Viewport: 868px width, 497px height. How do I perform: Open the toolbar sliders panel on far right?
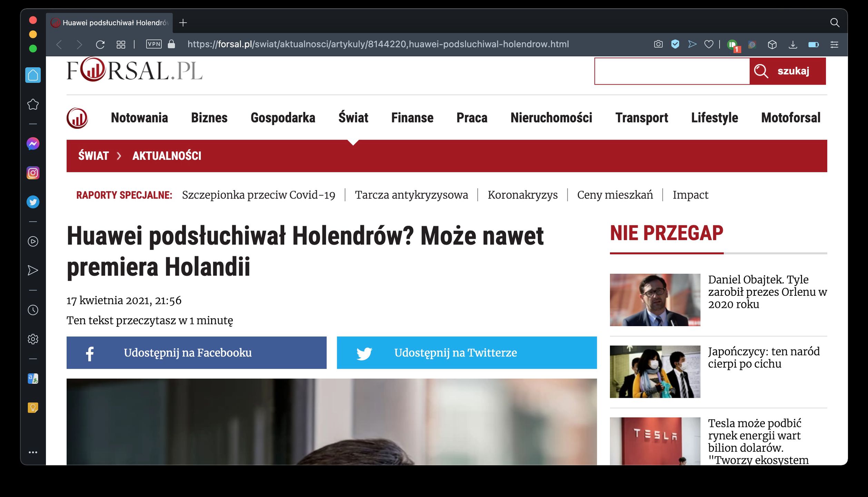pos(835,44)
